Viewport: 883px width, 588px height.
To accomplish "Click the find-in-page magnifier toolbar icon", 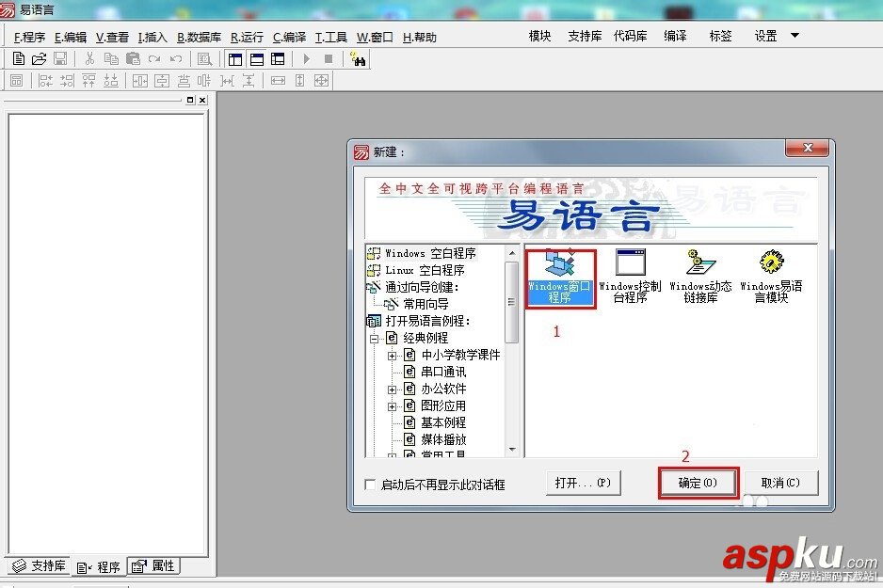I will point(205,59).
